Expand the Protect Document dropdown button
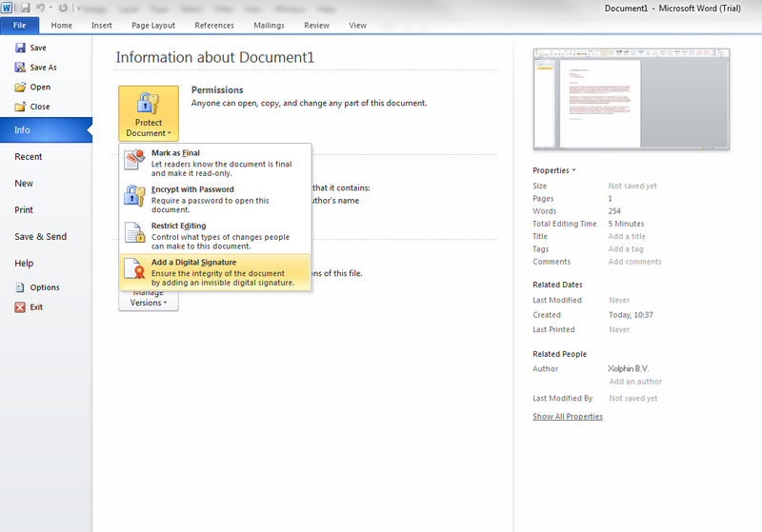This screenshot has width=762, height=532. [x=148, y=113]
